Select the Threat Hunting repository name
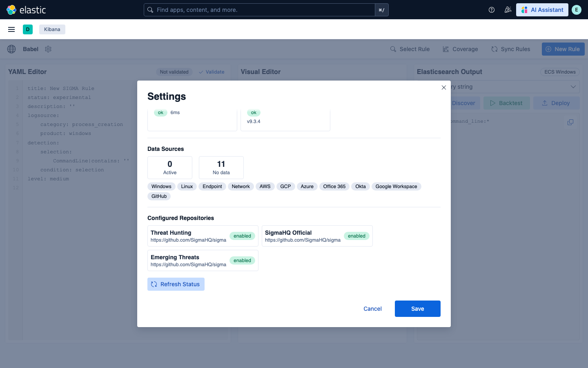 [x=171, y=233]
